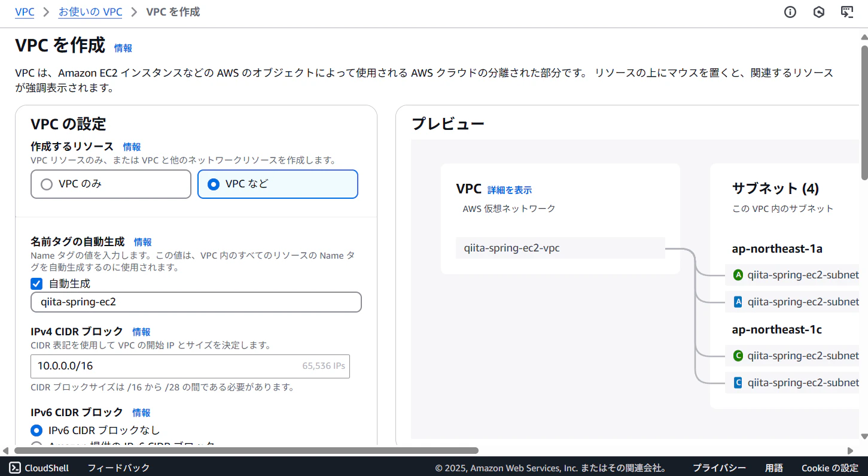Click '65,536 IPs' label in CIDR field

pyautogui.click(x=324, y=365)
